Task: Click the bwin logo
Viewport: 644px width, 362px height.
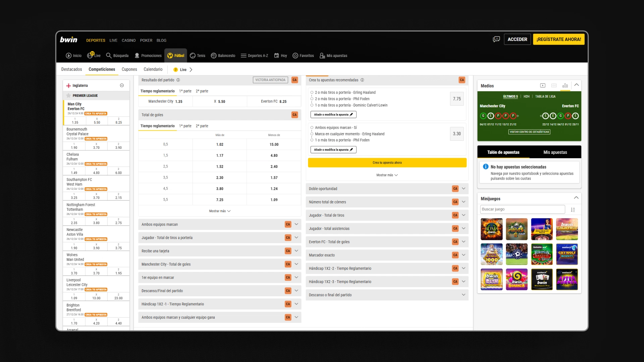Action: coord(68,40)
